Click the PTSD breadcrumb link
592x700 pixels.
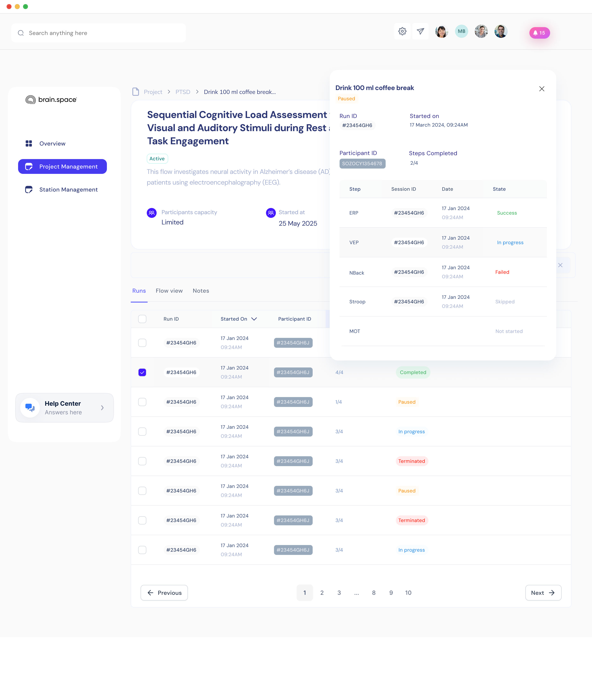[183, 92]
